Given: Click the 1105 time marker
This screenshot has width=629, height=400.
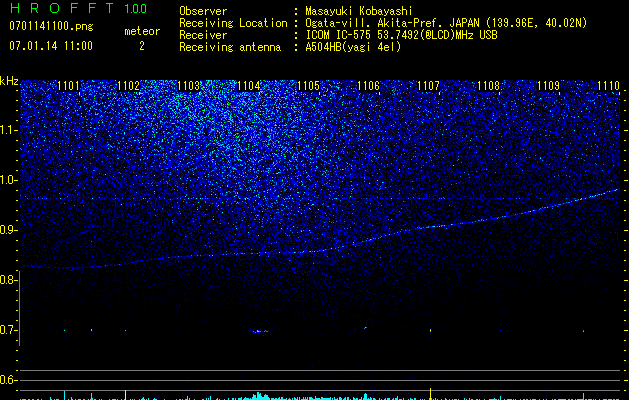Looking at the screenshot, I should [x=308, y=86].
